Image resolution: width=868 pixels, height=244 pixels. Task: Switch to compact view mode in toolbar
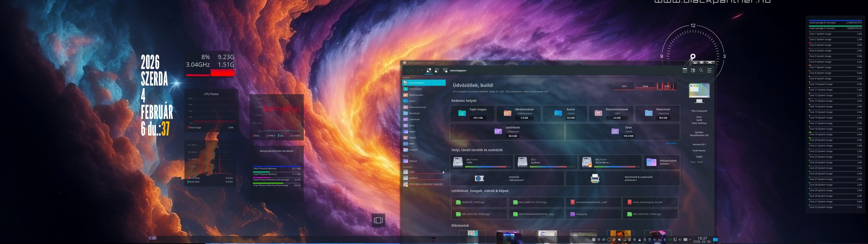coord(437,70)
